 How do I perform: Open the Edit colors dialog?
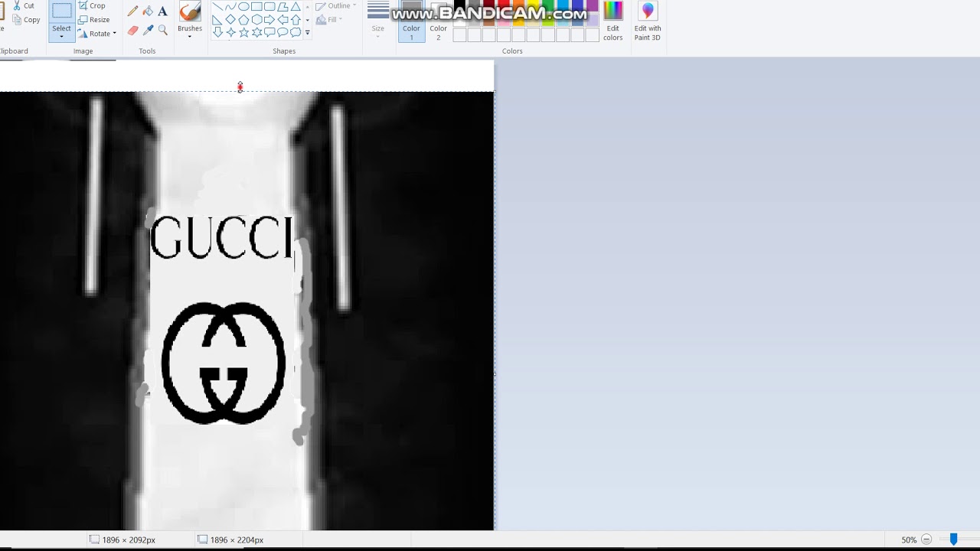click(612, 21)
